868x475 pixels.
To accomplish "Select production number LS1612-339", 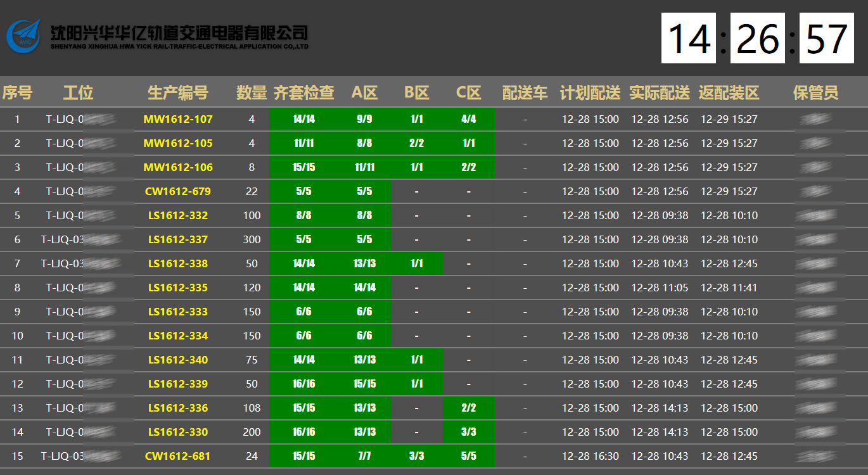I will coord(178,384).
